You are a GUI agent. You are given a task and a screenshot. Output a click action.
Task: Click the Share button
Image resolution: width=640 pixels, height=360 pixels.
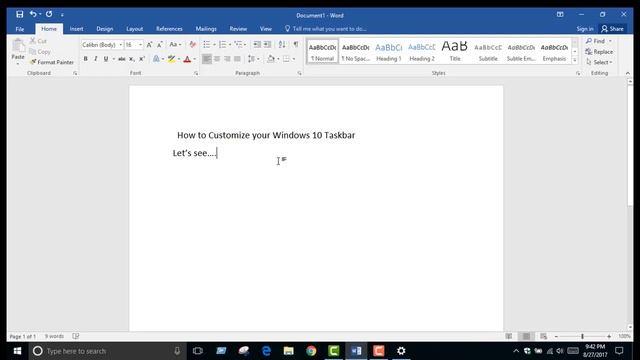pyautogui.click(x=612, y=29)
